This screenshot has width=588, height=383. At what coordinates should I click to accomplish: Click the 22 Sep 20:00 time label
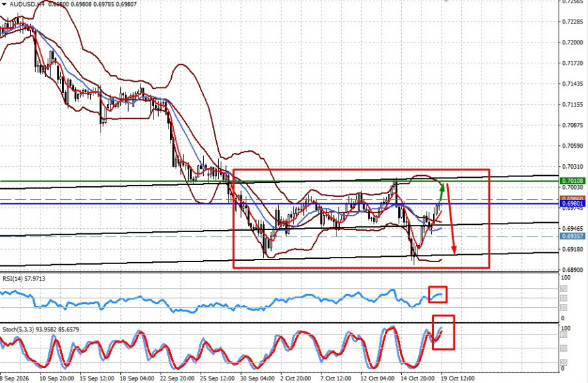pyautogui.click(x=177, y=378)
